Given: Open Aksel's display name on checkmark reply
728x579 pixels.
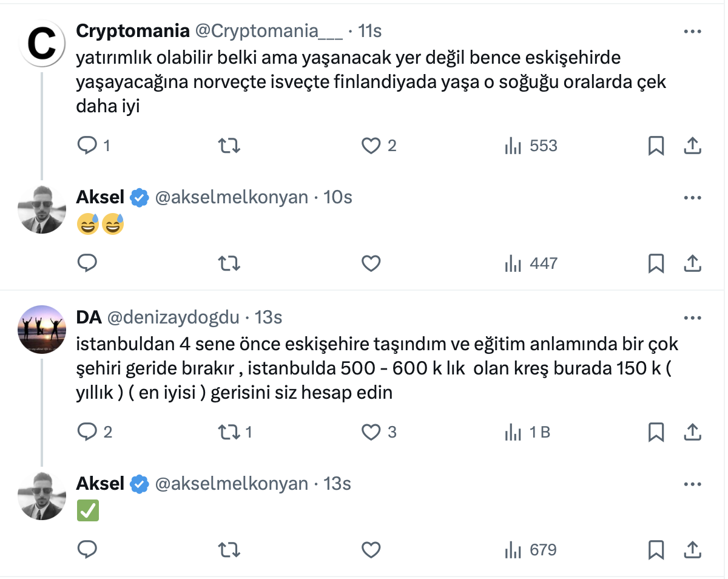Looking at the screenshot, I should point(100,484).
